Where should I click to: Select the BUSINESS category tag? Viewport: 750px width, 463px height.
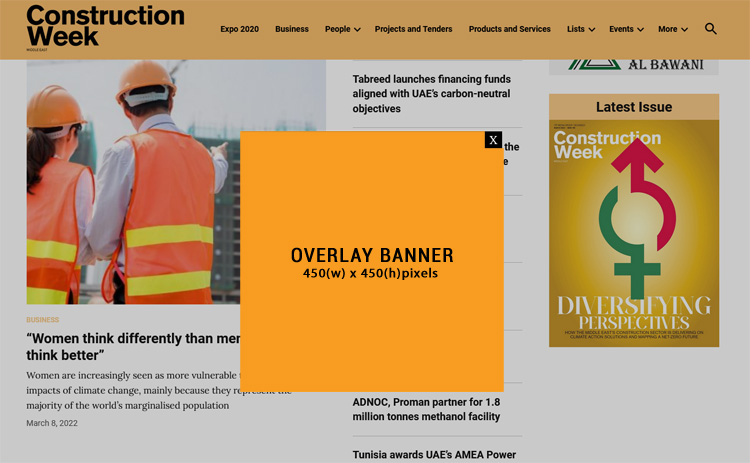[x=43, y=320]
